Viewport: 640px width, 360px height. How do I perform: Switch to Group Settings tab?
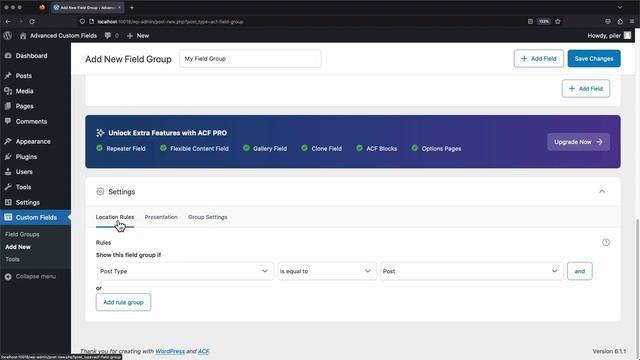(x=208, y=217)
